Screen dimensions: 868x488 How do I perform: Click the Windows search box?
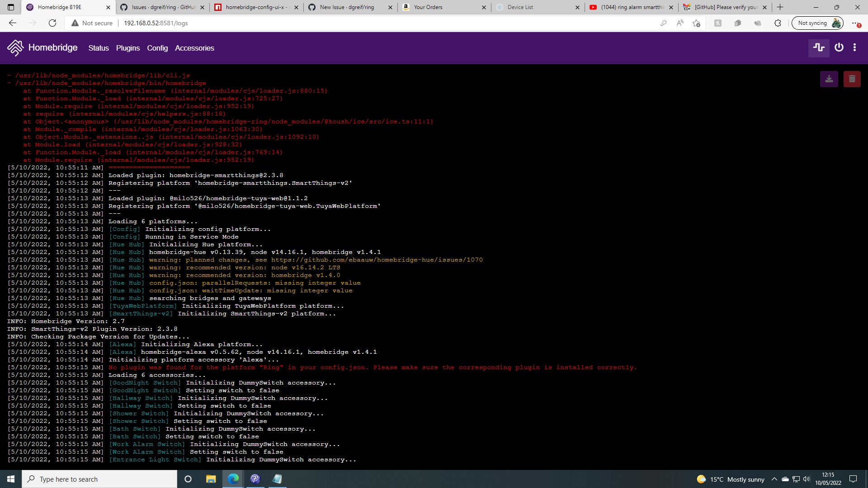tap(99, 479)
